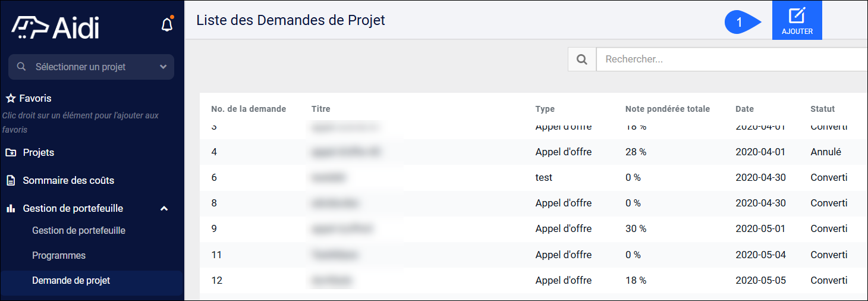Sort by the Statut column header
The image size is (868, 301).
(822, 109)
